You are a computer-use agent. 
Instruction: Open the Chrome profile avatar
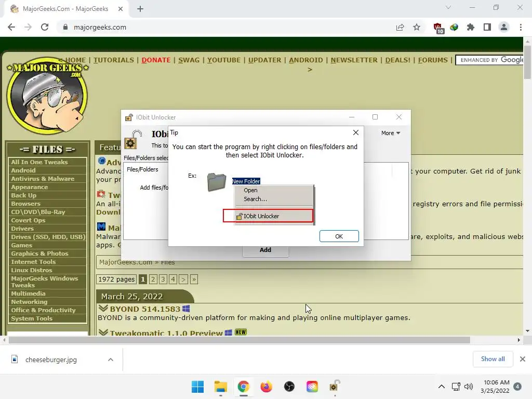[x=504, y=27]
